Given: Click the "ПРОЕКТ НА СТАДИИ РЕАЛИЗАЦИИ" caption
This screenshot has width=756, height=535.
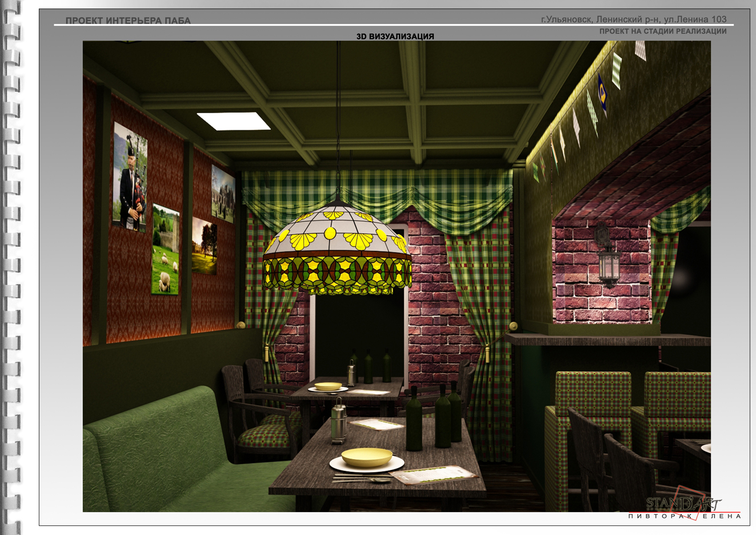Looking at the screenshot, I should [663, 31].
